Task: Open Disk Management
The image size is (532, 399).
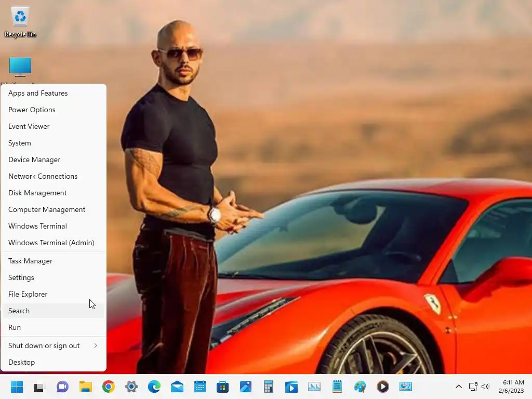Action: coord(54,193)
